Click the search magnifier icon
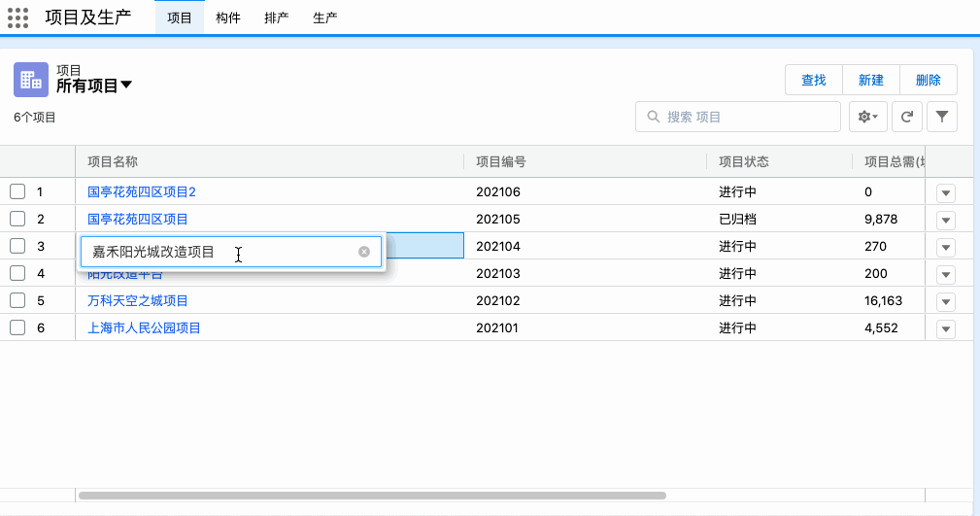 653,117
